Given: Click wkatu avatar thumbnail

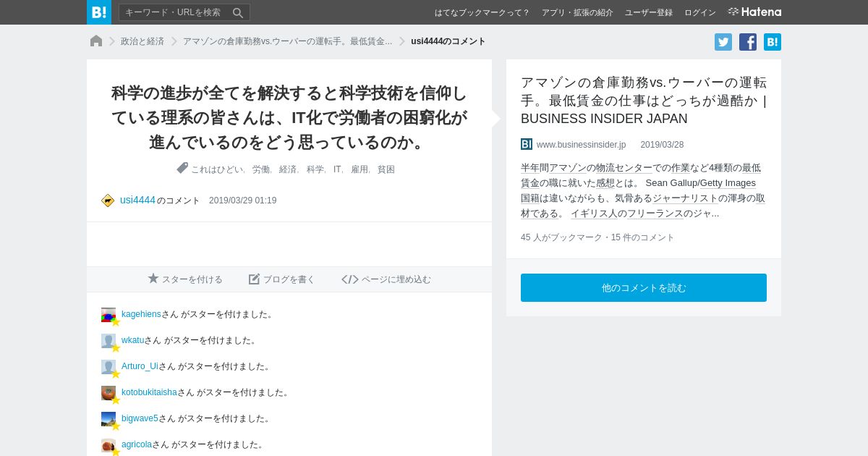Looking at the screenshot, I should pos(109,341).
